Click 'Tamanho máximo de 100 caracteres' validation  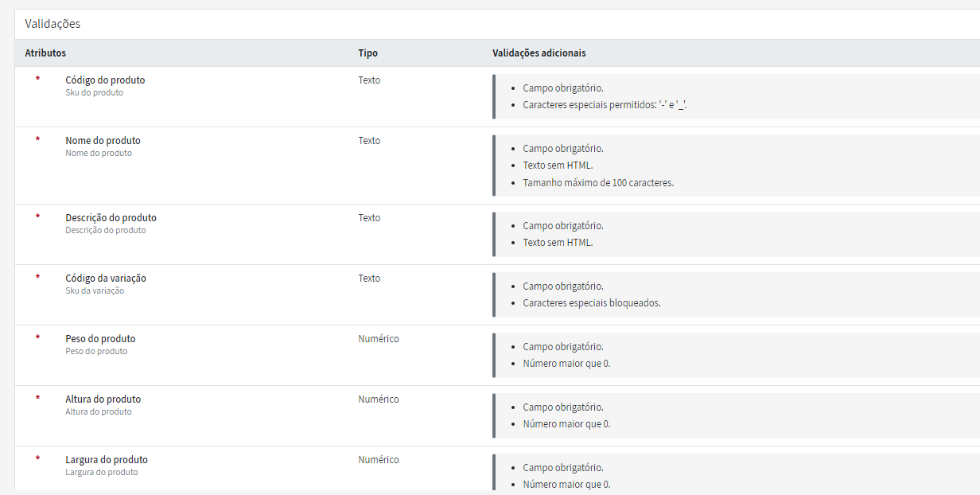598,183
